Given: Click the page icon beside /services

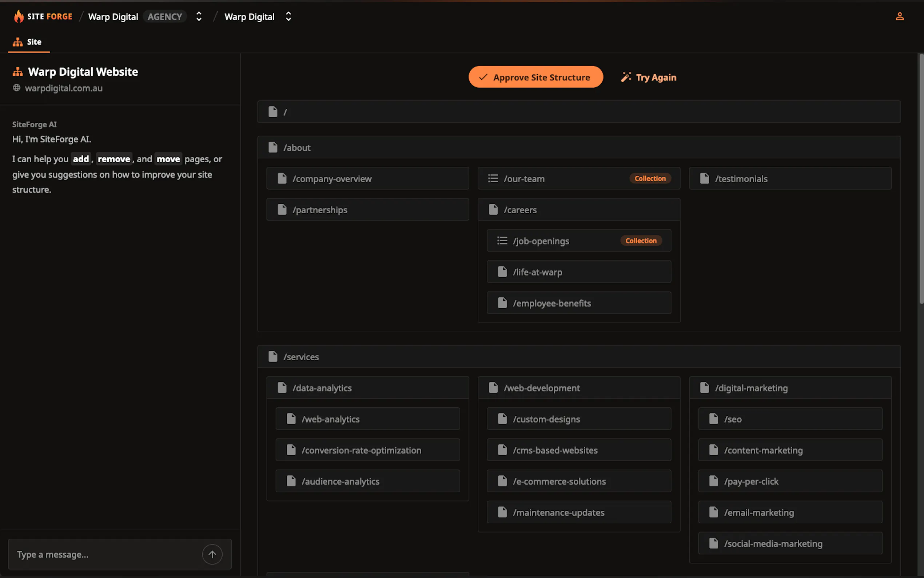Looking at the screenshot, I should 273,356.
